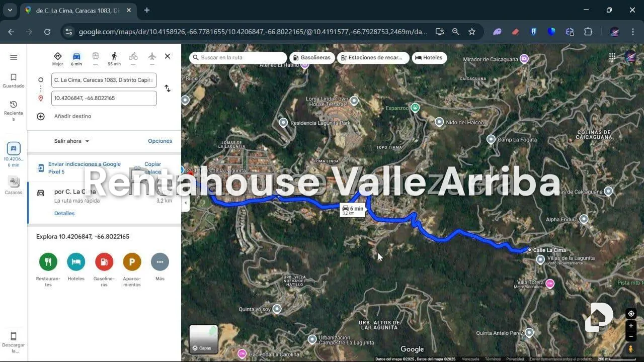Open route Opciones
The height and width of the screenshot is (362, 644).
pos(160,141)
